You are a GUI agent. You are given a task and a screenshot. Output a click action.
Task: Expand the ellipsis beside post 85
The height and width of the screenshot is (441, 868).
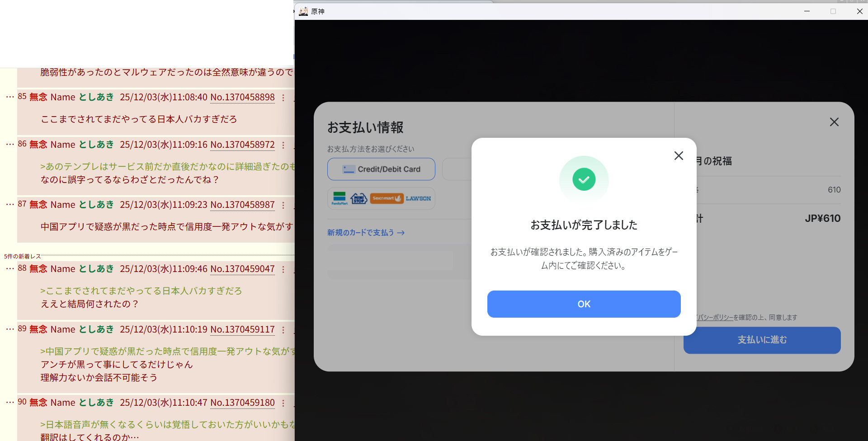(10, 97)
